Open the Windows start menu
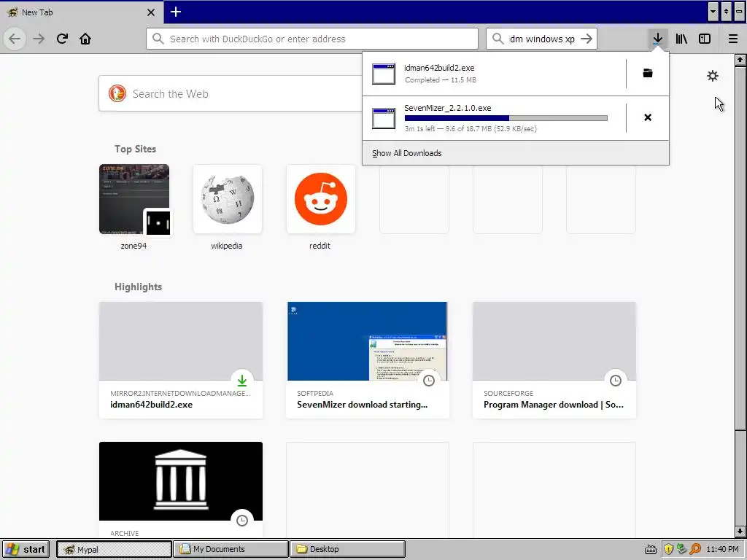 (26, 549)
